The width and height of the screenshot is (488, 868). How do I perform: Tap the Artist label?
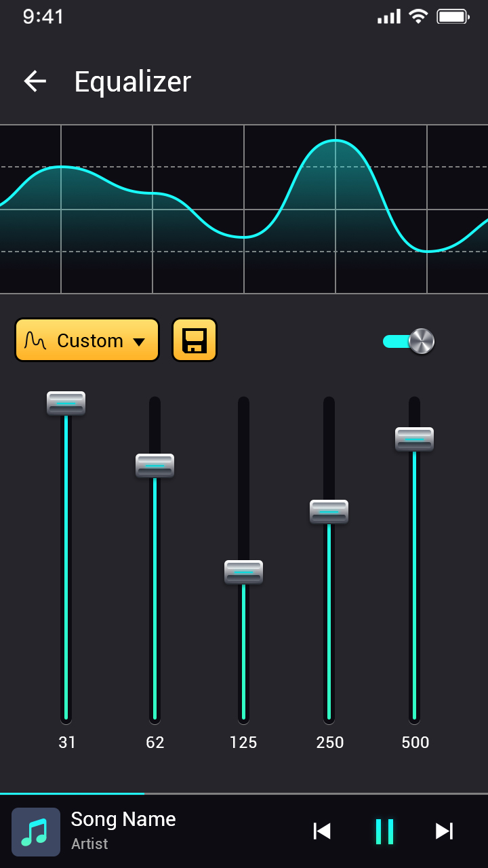coord(89,844)
